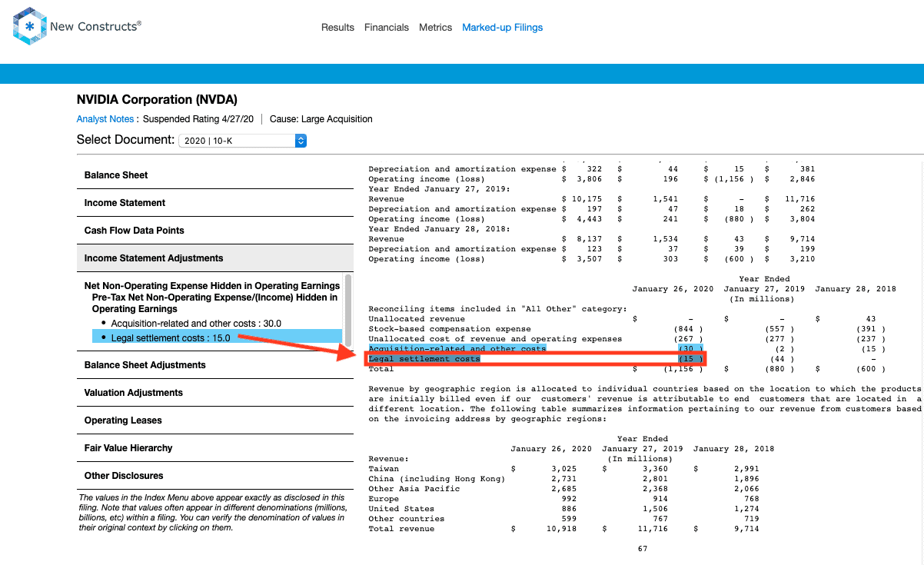
Task: Click the adjustments panel scrollbar
Action: pyautogui.click(x=349, y=311)
